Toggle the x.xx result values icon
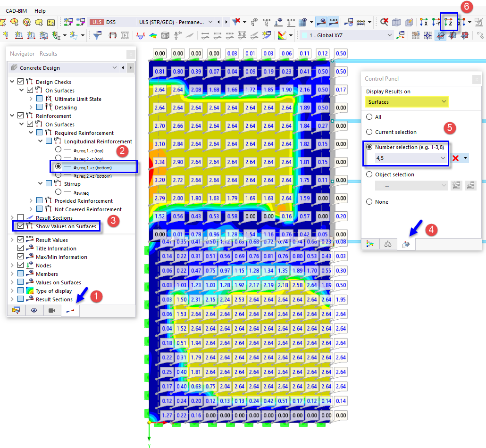486x448 pixels. coord(334,22)
